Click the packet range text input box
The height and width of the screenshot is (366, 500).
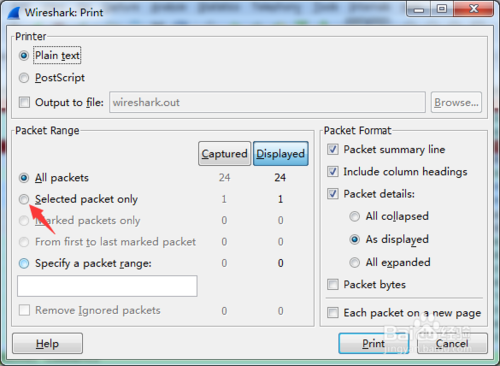click(107, 286)
